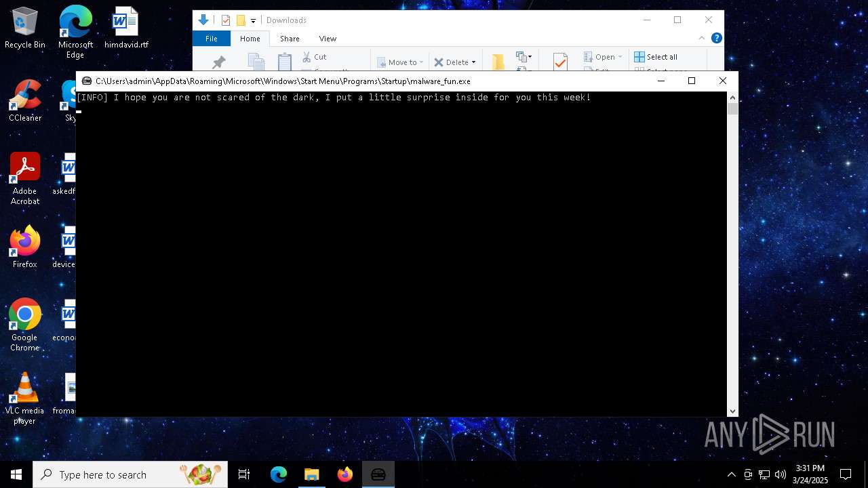Expand the Delete options arrow in ribbon
This screenshot has height=488, width=868.
[473, 62]
